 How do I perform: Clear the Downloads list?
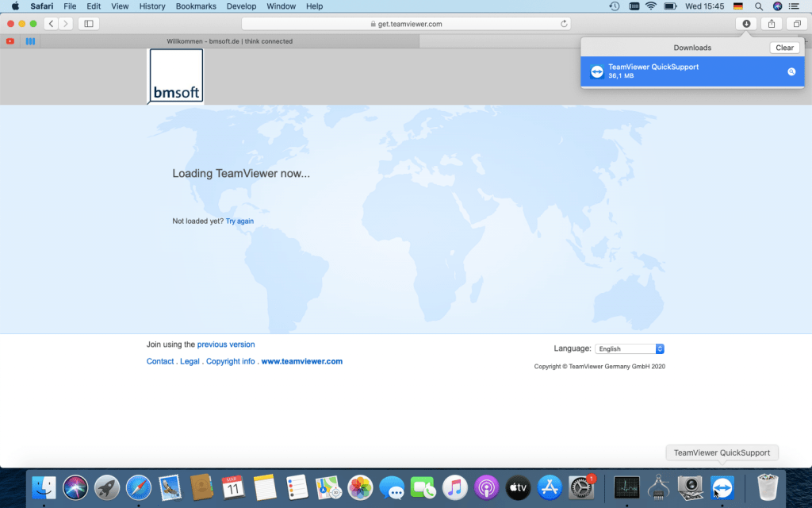tap(784, 48)
